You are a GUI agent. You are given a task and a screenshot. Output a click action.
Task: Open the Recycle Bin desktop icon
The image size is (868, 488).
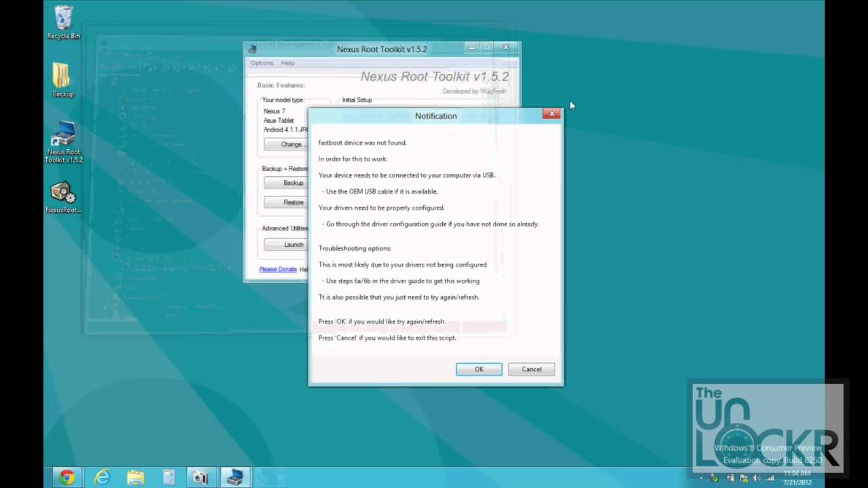coord(63,22)
